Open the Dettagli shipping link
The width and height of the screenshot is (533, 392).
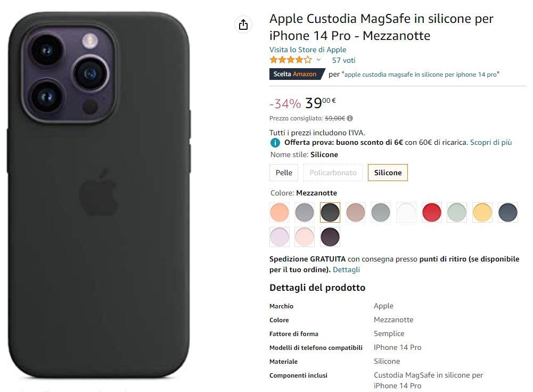coord(346,269)
